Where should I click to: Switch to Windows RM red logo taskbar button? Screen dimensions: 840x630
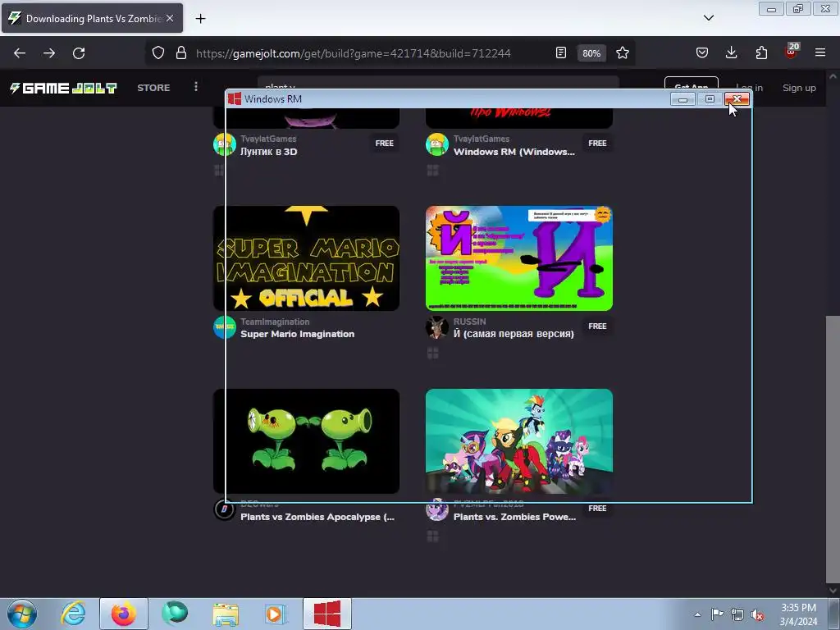point(326,614)
